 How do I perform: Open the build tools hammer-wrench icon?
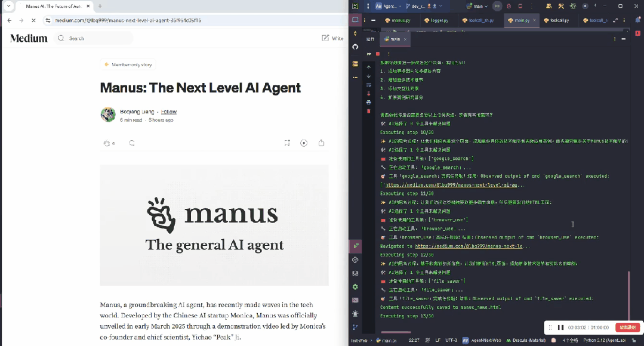click(561, 6)
